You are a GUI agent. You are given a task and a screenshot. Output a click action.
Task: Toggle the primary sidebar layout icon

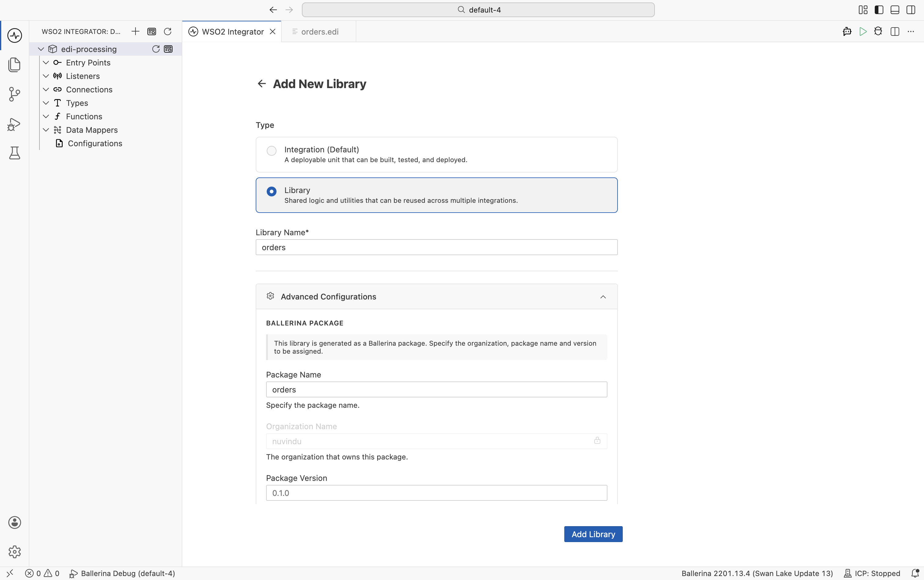879,10
